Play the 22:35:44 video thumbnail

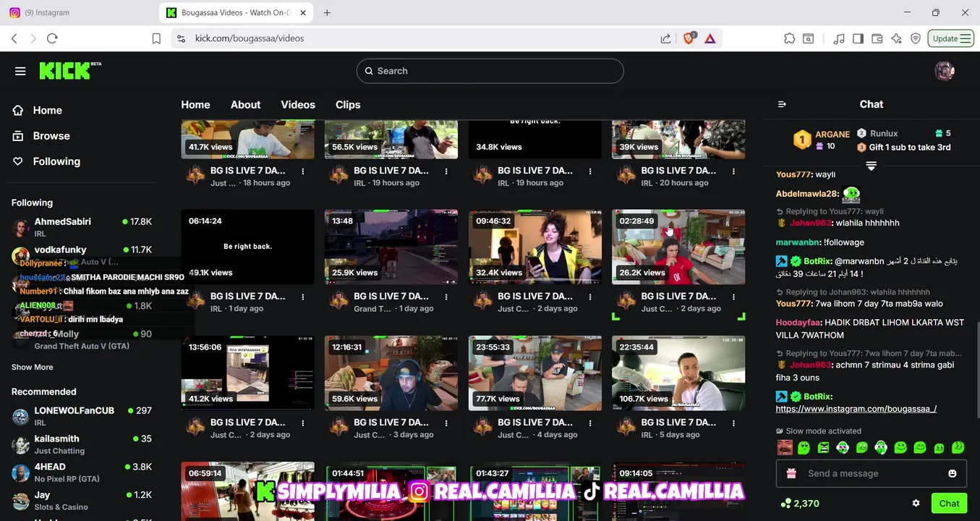coord(678,373)
